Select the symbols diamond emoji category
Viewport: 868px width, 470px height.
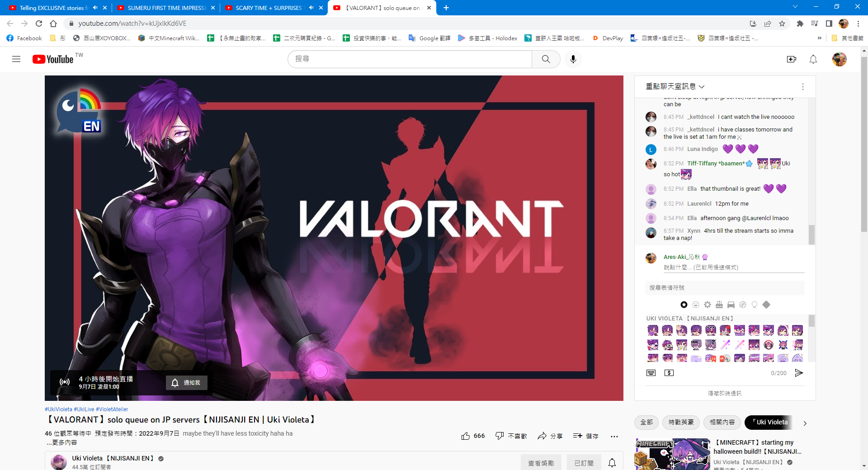click(766, 305)
